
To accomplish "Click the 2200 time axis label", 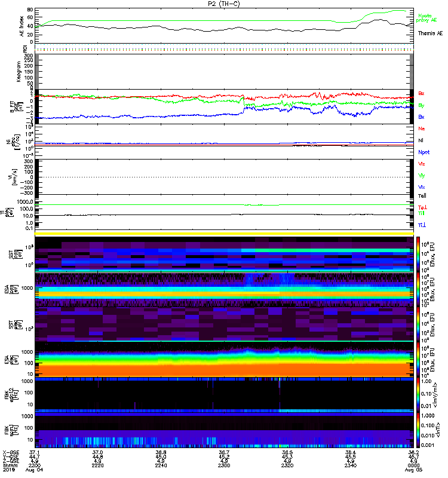I will point(35,465).
